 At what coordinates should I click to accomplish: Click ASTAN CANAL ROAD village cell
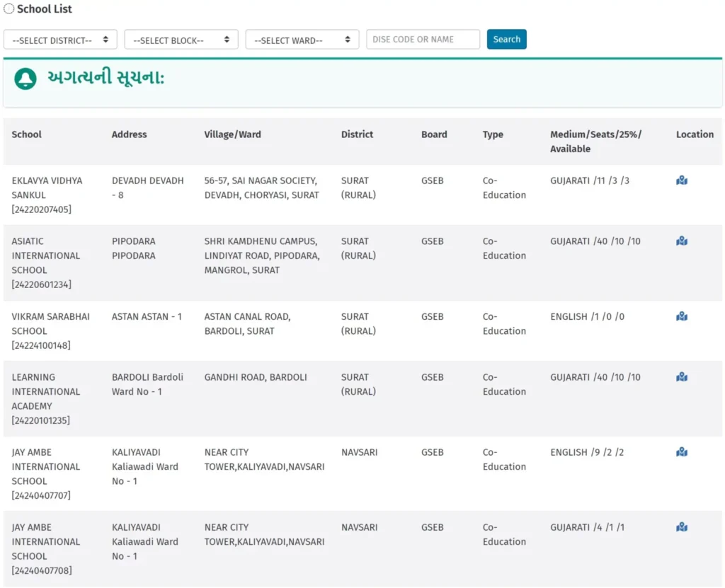coord(247,323)
